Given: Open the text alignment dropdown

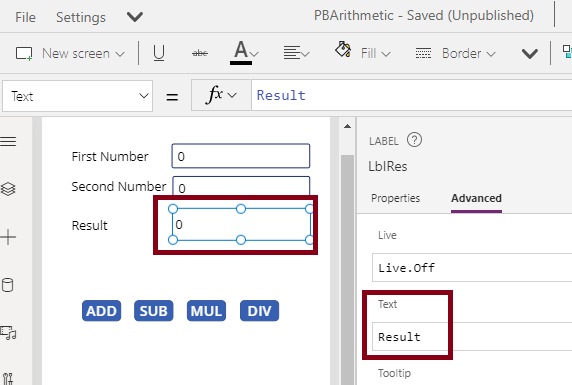Looking at the screenshot, I should [296, 53].
